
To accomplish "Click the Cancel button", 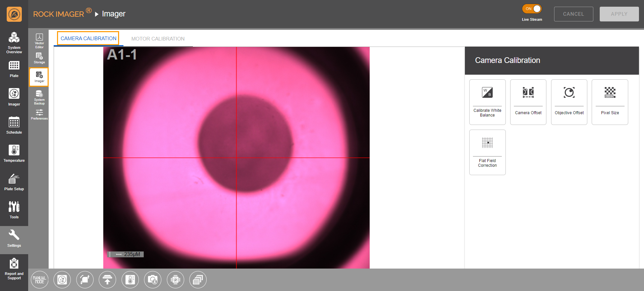I will pos(573,14).
